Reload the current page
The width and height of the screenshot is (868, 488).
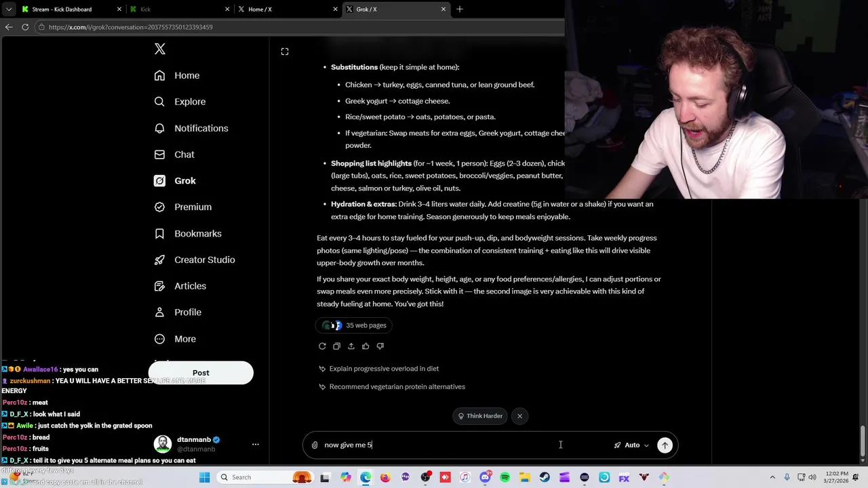[x=25, y=27]
